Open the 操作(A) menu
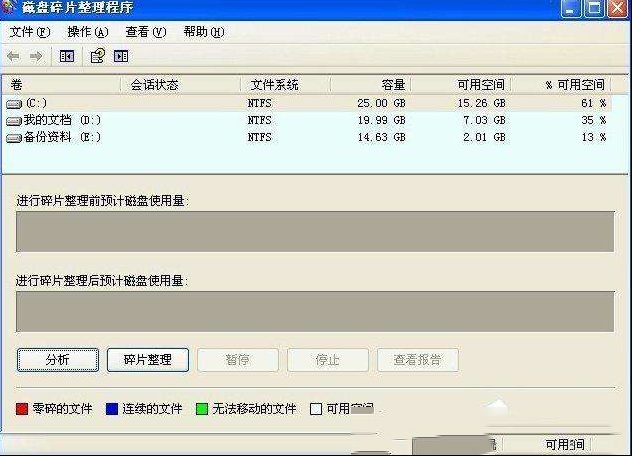 point(88,32)
